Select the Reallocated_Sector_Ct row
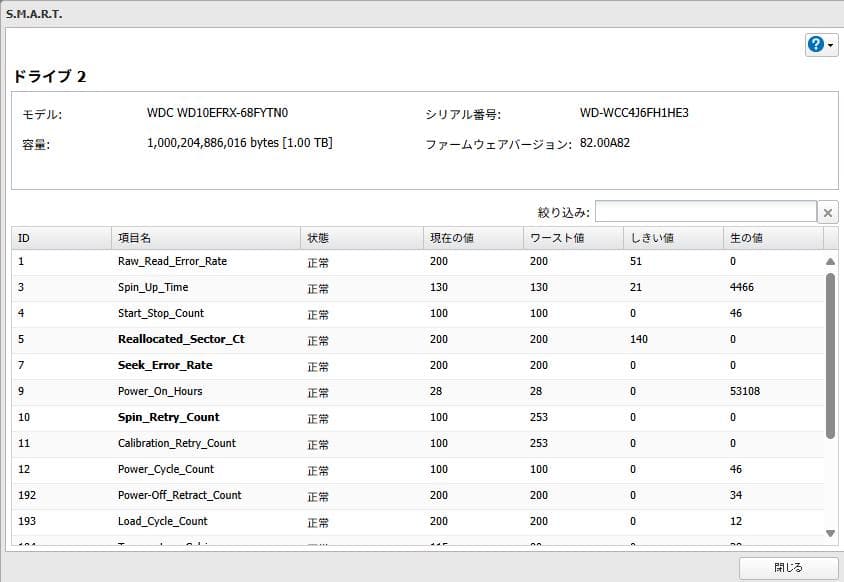The width and height of the screenshot is (844, 582). pos(181,340)
